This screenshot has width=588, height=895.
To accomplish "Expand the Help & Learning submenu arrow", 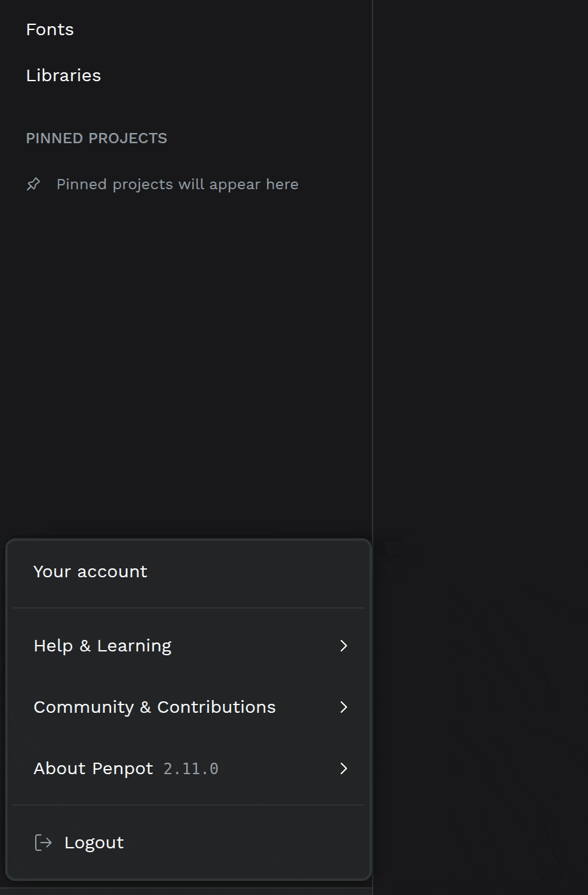I will pyautogui.click(x=344, y=646).
